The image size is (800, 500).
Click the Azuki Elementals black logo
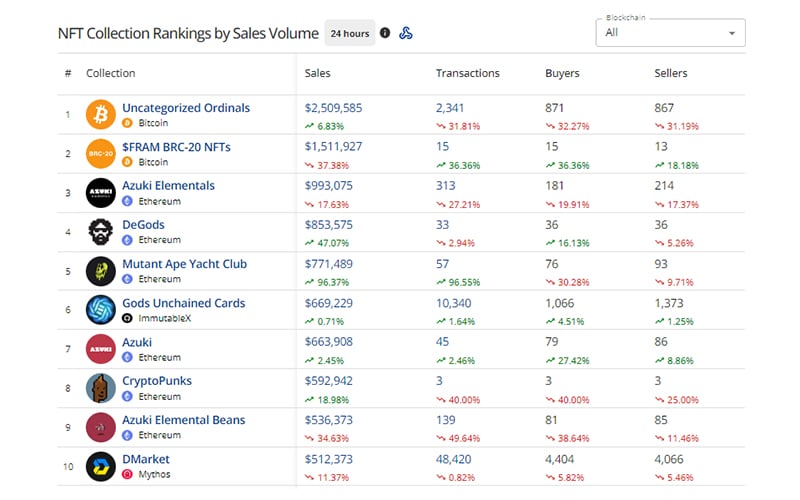[x=101, y=193]
